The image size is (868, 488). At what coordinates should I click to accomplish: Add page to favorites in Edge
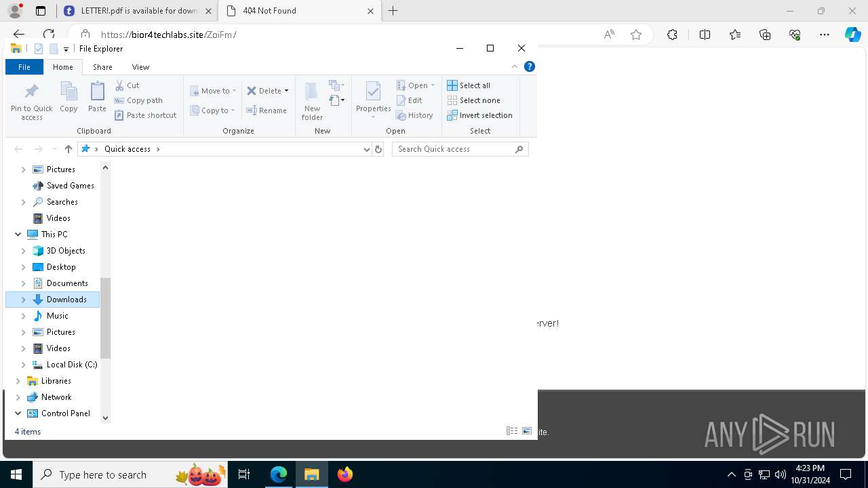click(636, 35)
